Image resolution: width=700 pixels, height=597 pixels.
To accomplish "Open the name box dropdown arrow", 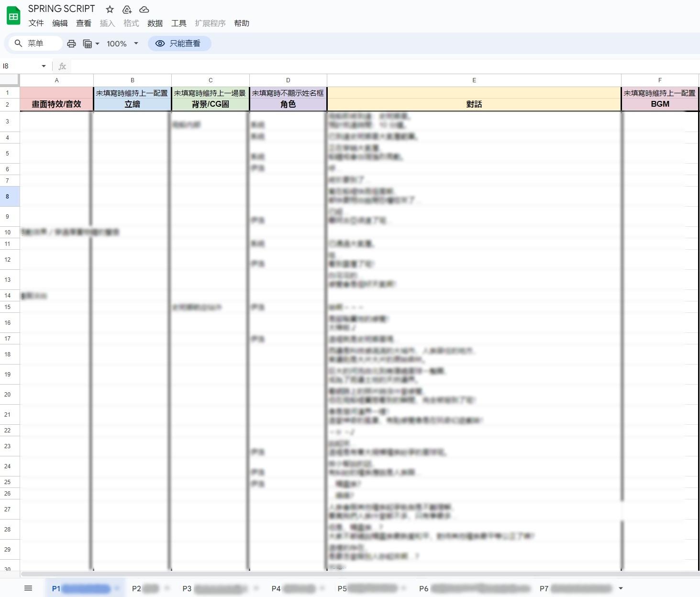I will pos(44,66).
